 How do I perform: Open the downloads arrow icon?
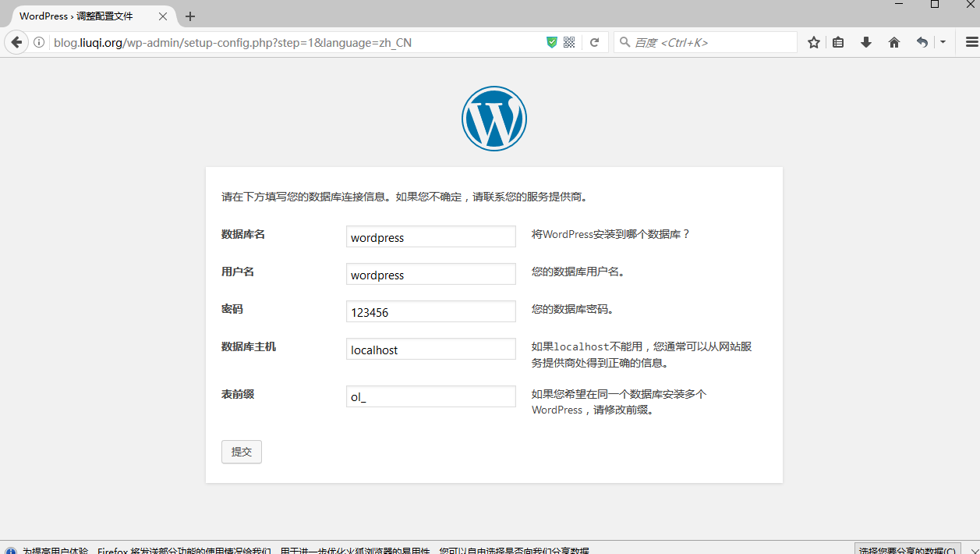click(x=866, y=43)
